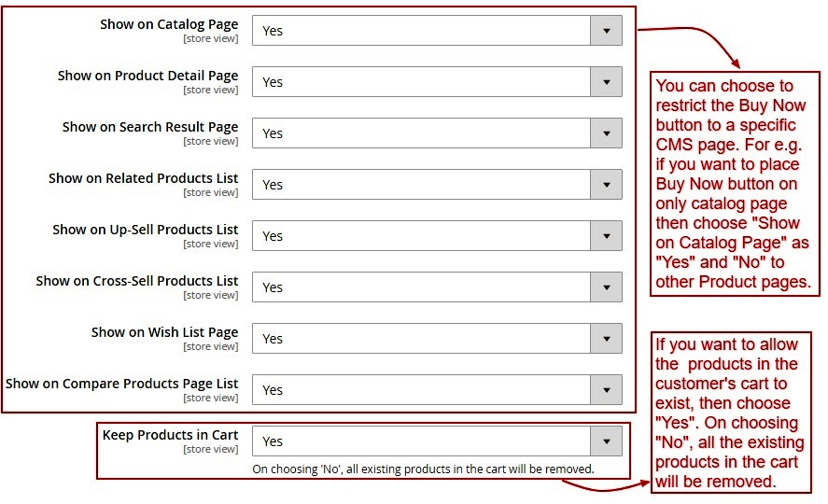The width and height of the screenshot is (828, 504).
Task: Expand the Show on Wish List Page select
Action: pos(422,339)
